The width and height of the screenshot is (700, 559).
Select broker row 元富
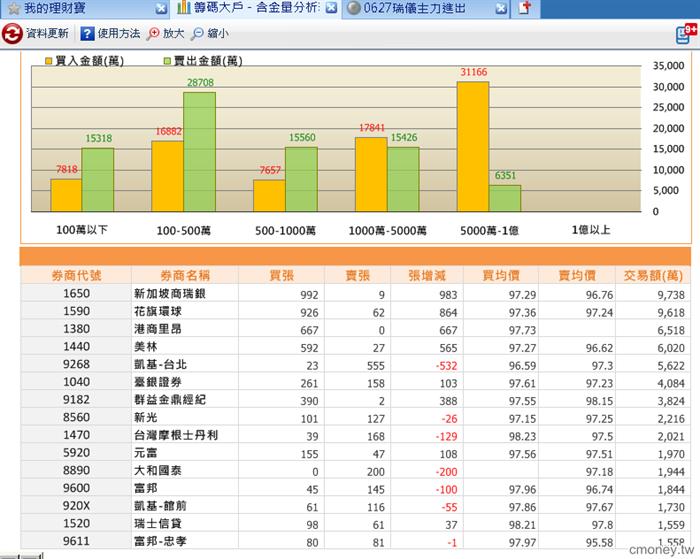coord(355,453)
